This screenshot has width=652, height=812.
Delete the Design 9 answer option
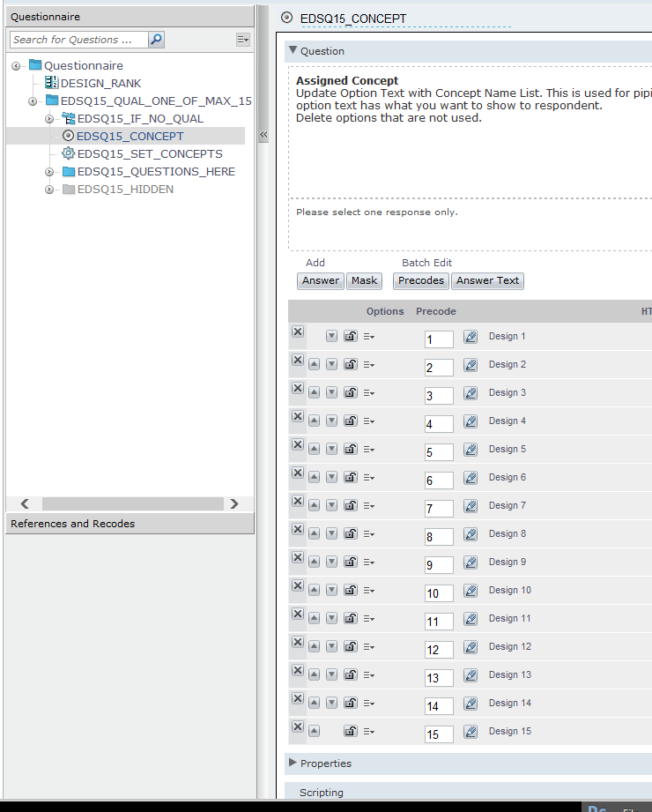coord(298,557)
